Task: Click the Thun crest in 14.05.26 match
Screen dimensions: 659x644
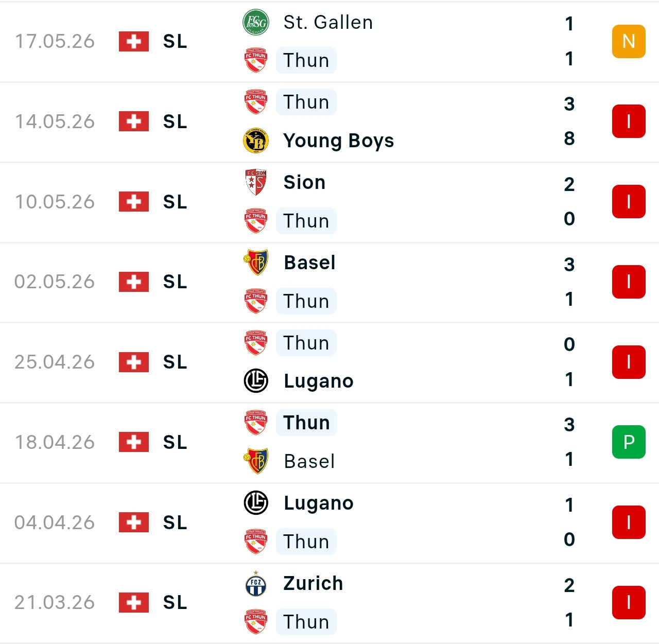Action: [256, 102]
